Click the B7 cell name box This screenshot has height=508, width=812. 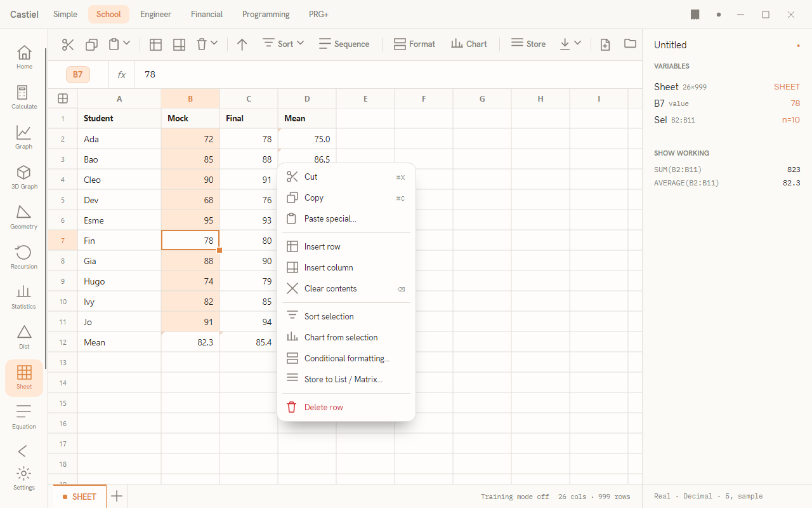coord(78,75)
